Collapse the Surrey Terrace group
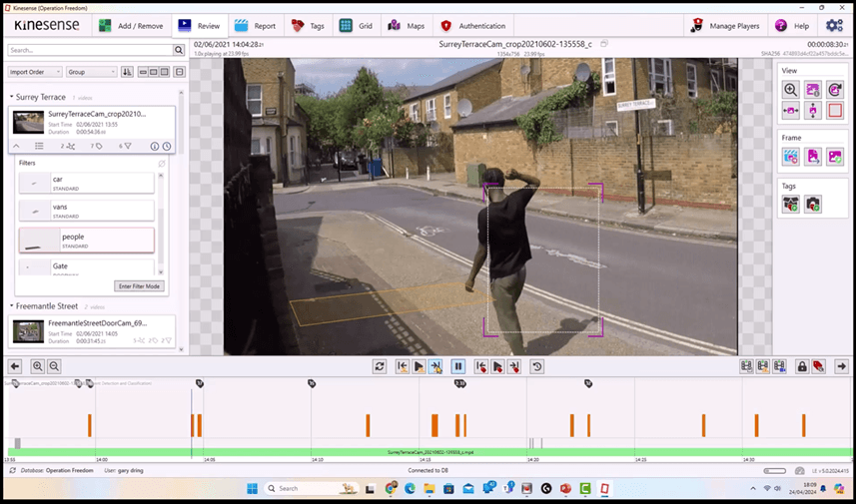 11,97
